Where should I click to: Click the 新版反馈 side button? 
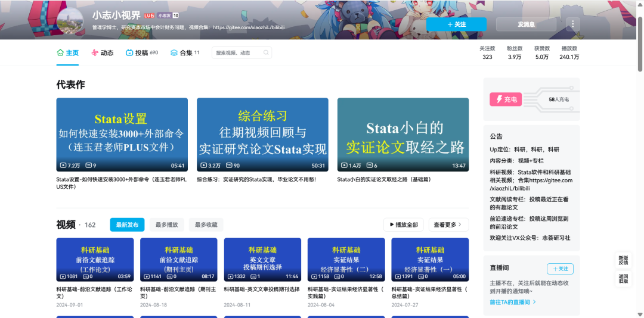tap(623, 260)
